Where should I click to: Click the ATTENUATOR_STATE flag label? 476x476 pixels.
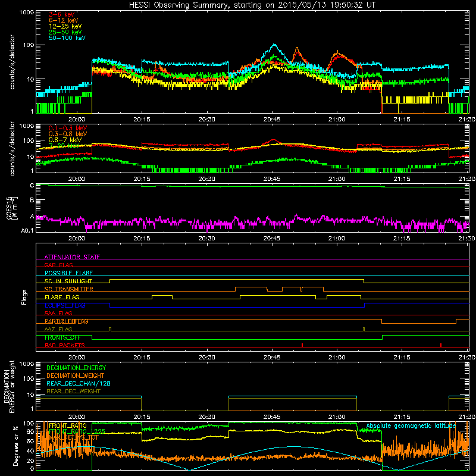point(72,257)
